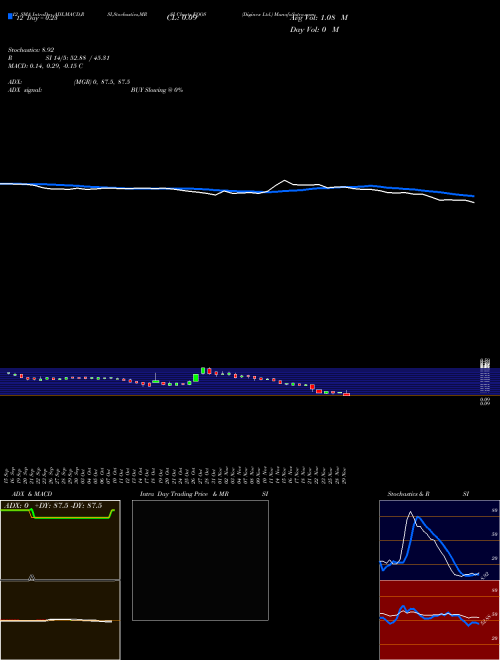The width and height of the screenshot is (500, 660).
Task: Click the "Avg Vol: 1.08 M" text
Action: coord(319,18)
